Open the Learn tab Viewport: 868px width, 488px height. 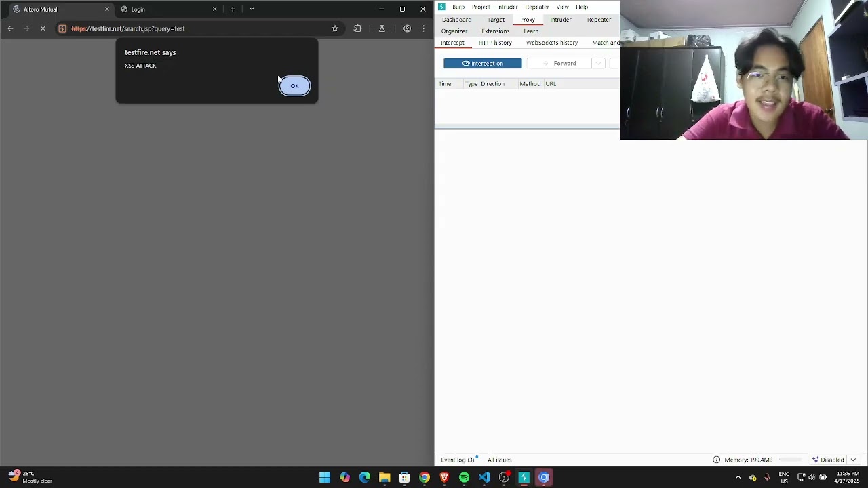click(x=531, y=31)
